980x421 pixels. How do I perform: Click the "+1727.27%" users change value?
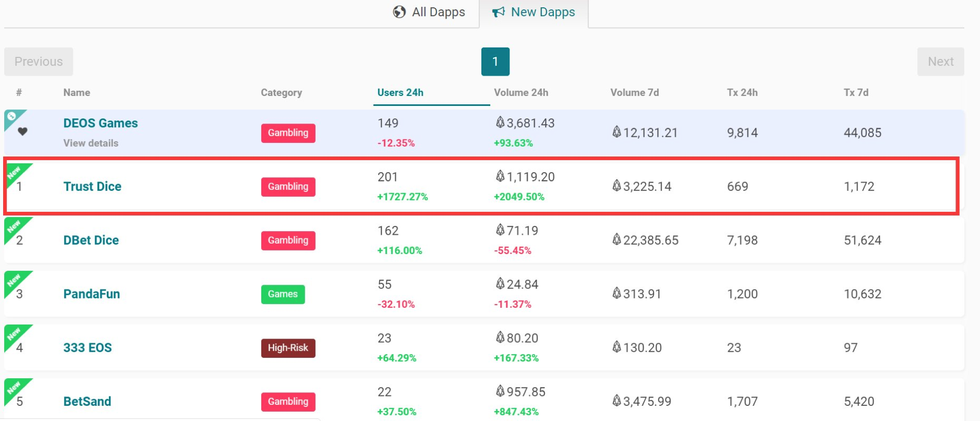click(403, 197)
